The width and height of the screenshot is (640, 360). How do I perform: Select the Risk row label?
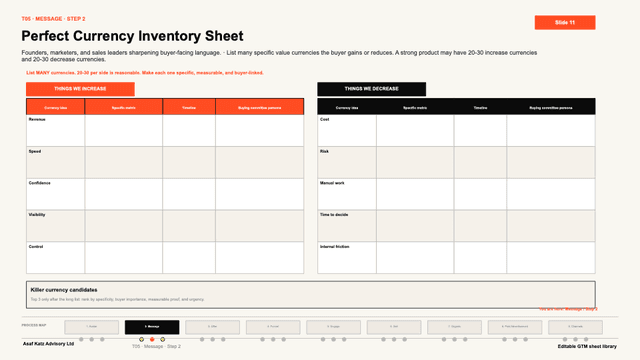click(x=324, y=151)
